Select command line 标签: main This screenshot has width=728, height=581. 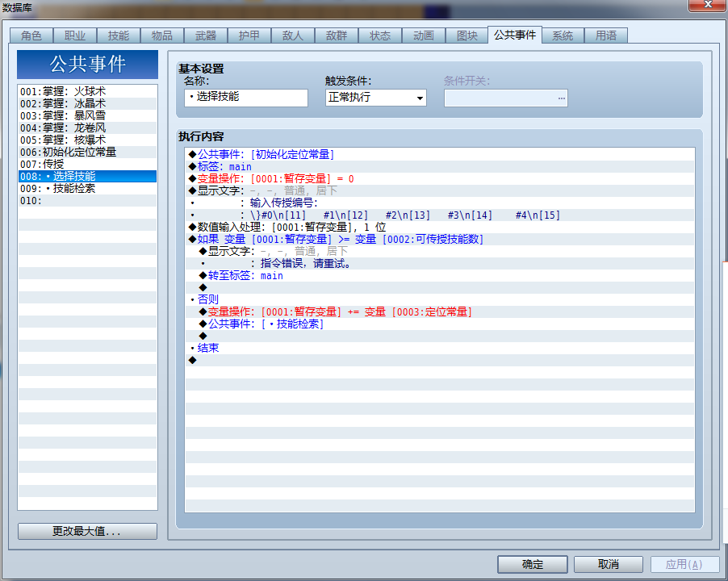(x=440, y=166)
